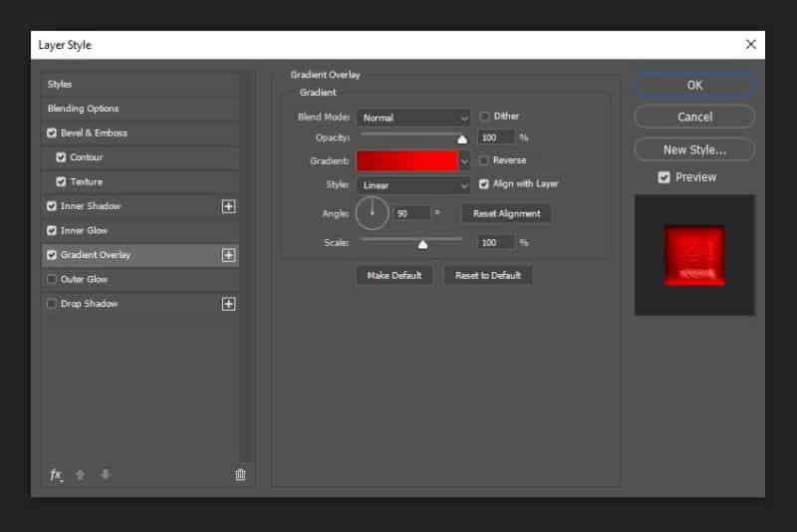This screenshot has height=532, width=797.
Task: Add another Gradient Overlay with plus icon
Action: [x=229, y=255]
